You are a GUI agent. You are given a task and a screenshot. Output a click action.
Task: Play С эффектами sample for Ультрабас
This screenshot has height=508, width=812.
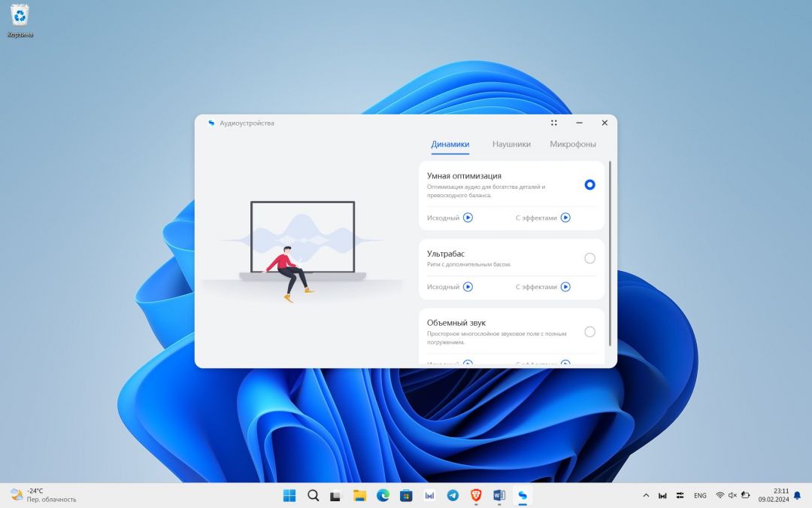click(x=565, y=287)
